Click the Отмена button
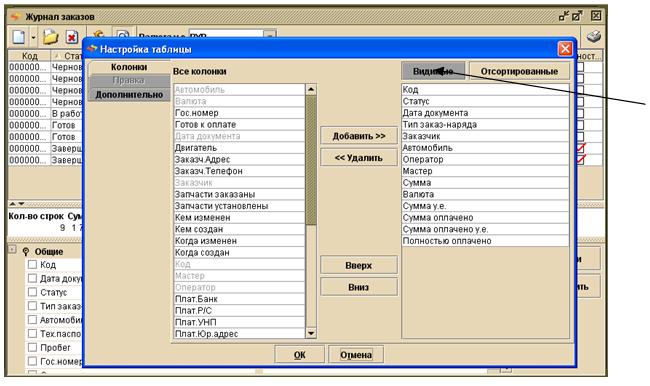650x386 pixels. [356, 355]
